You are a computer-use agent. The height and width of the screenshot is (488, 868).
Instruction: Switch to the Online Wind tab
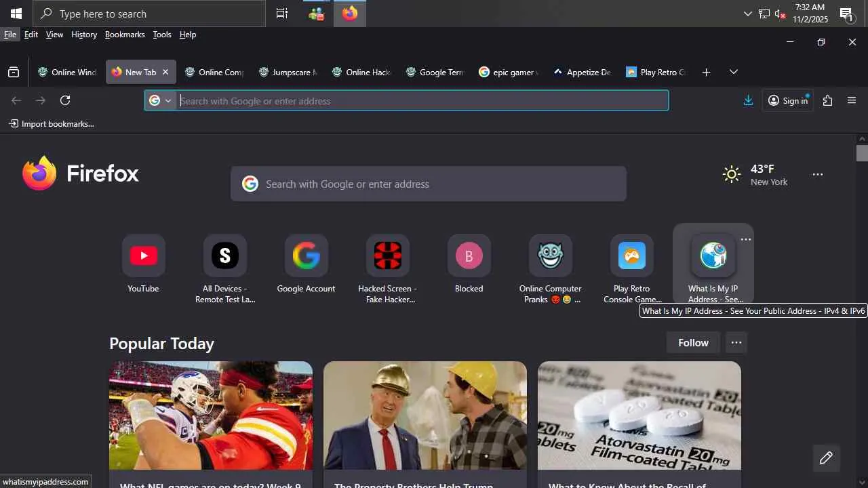[67, 72]
